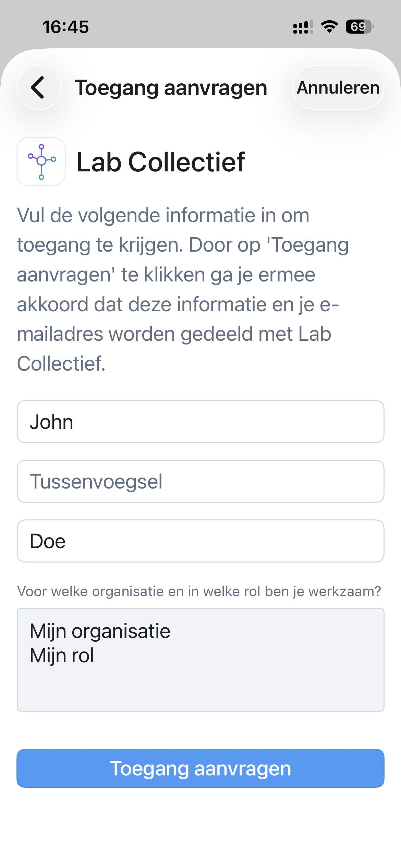Submit with the blue Toegang aanvragen button
This screenshot has width=401, height=868.
point(200,768)
